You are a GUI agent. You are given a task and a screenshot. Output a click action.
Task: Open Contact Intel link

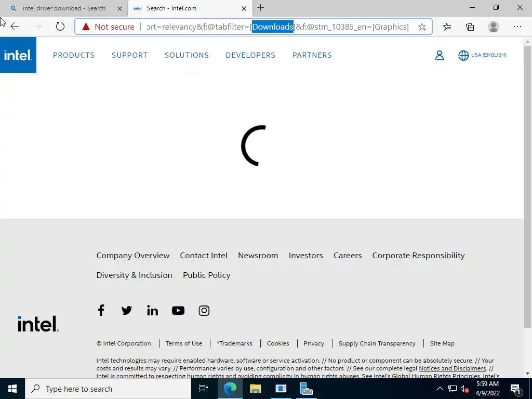pos(204,256)
